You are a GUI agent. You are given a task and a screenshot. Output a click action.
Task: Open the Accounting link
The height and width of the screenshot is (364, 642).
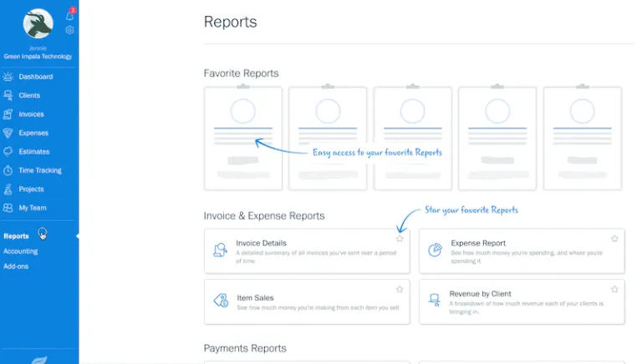coord(20,250)
